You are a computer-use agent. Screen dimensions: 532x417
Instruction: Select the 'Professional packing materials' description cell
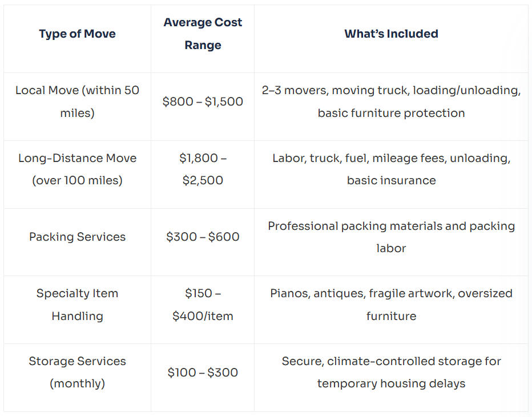391,242
